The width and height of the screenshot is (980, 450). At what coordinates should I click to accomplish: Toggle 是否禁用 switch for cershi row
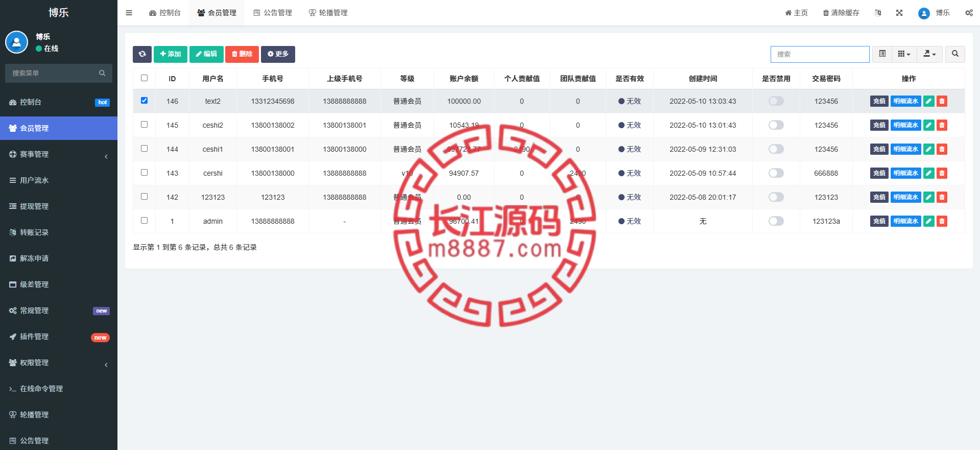776,173
